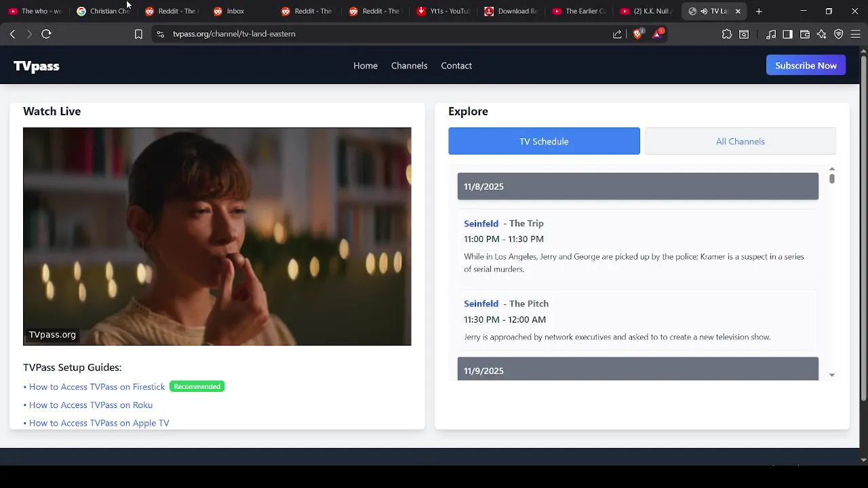The height and width of the screenshot is (488, 868).
Task: Switch to the Yt1s YouTube tab
Action: [444, 11]
